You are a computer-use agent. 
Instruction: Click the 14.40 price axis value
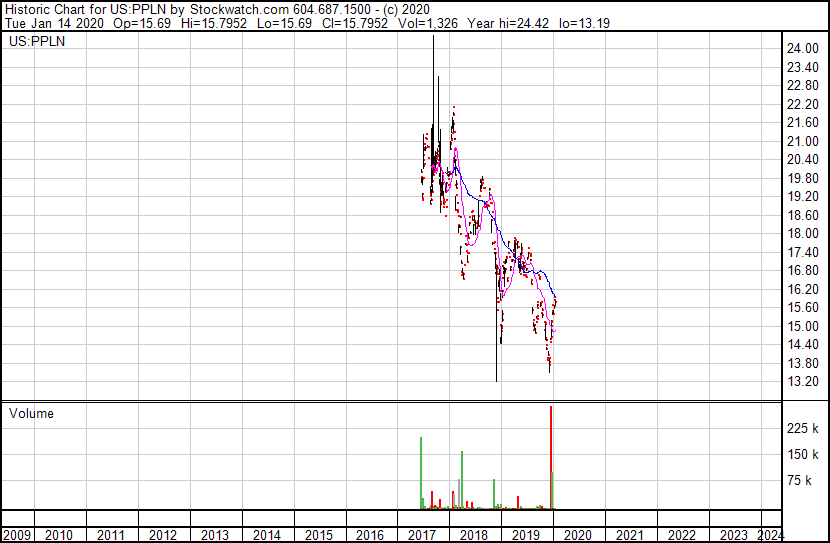point(803,345)
